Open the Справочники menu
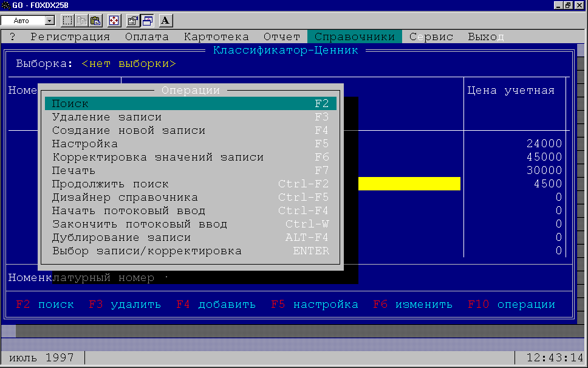The image size is (588, 368). [x=355, y=36]
